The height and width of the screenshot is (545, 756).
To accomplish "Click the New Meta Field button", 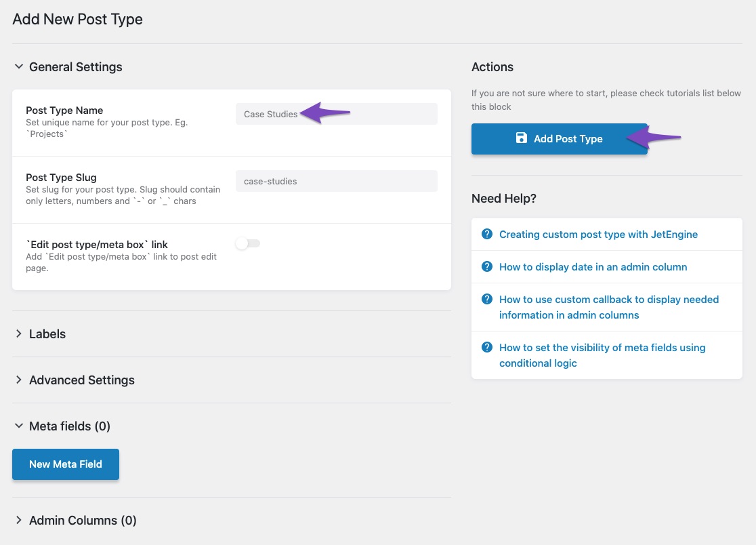I will point(66,464).
